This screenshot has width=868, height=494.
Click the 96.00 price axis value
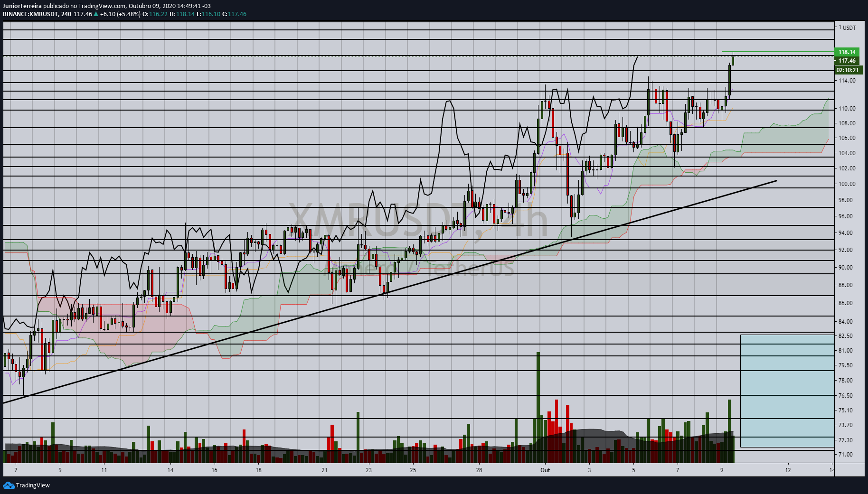coord(846,216)
